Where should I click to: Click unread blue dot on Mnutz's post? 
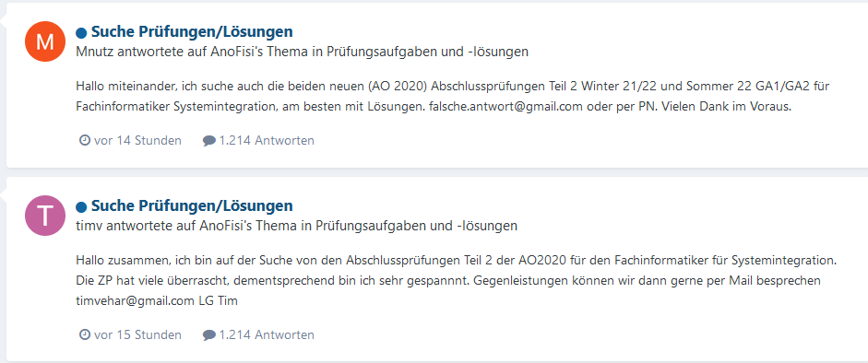click(x=81, y=32)
